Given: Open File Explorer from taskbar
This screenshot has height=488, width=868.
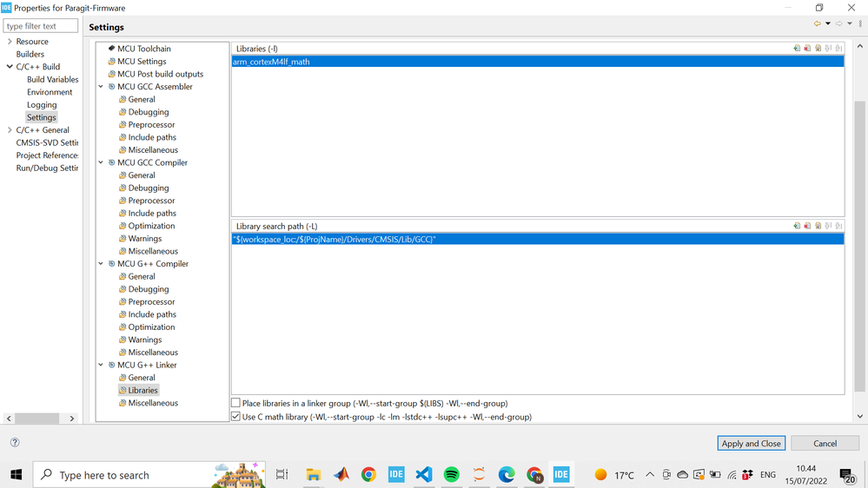Looking at the screenshot, I should pyautogui.click(x=314, y=474).
